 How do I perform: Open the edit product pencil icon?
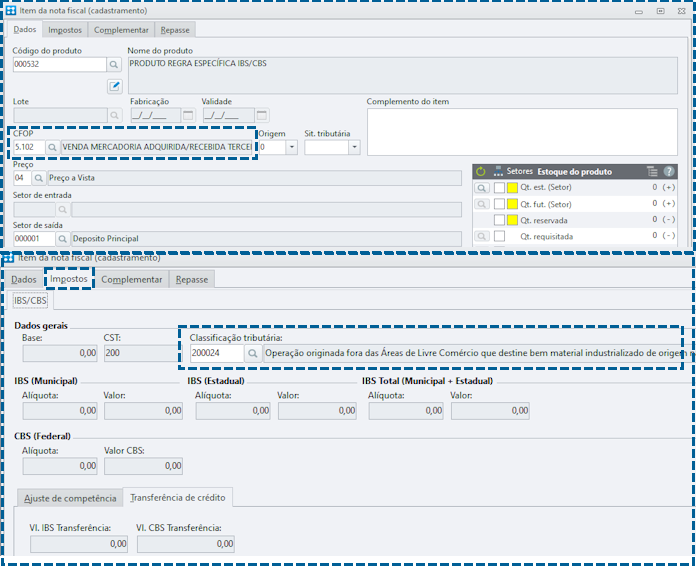click(x=115, y=86)
